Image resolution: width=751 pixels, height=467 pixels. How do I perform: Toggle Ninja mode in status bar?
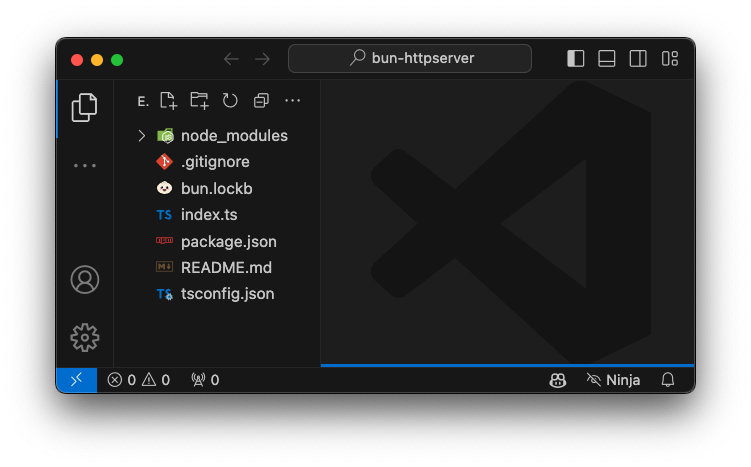tap(614, 380)
